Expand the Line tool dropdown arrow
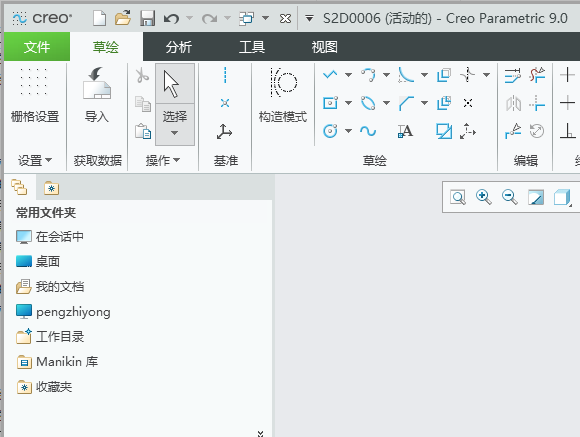Viewport: 580px width, 437px height. [x=348, y=75]
